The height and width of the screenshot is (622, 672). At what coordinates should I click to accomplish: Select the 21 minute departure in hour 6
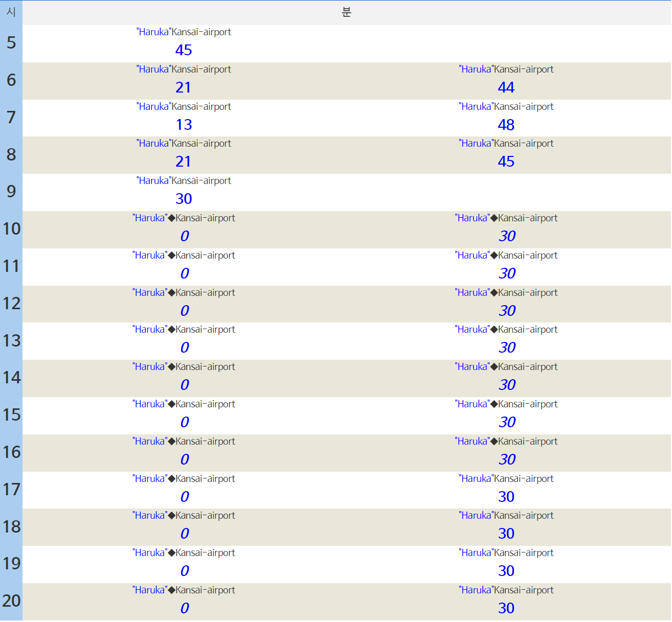click(x=183, y=87)
